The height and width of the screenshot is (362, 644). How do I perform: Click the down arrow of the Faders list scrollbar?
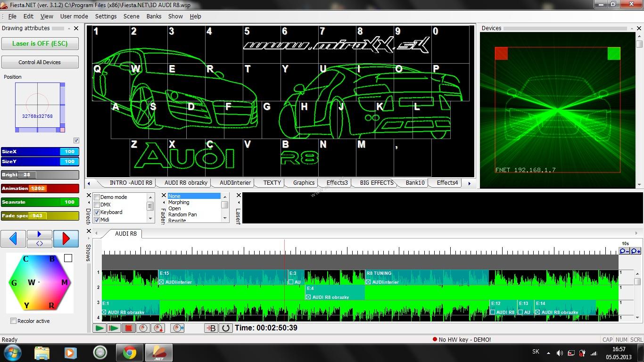(x=225, y=219)
